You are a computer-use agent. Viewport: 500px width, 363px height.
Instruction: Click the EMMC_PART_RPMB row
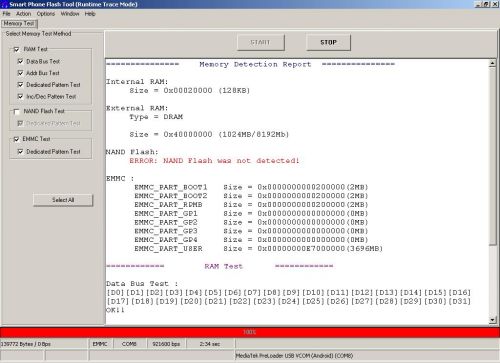click(x=251, y=205)
